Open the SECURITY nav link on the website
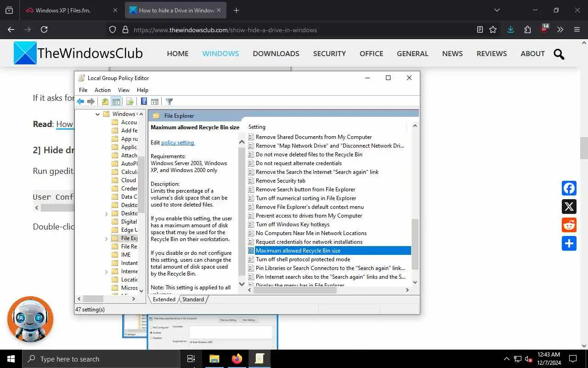 point(329,54)
